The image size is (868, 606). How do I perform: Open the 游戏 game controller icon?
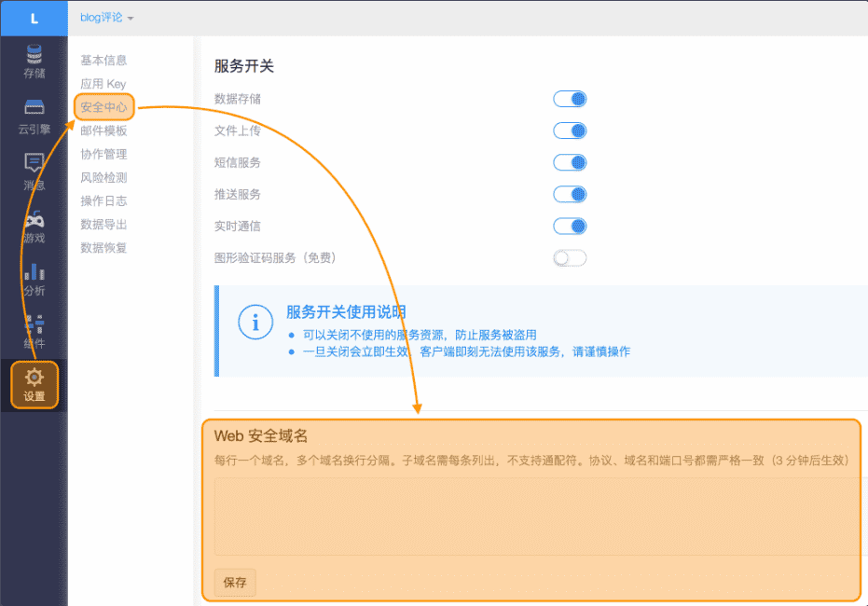(34, 221)
